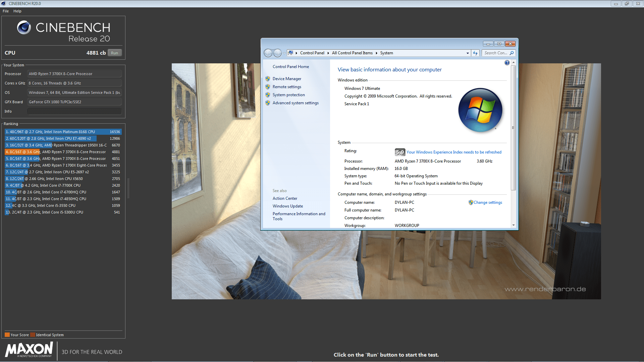Image resolution: width=644 pixels, height=362 pixels.
Task: Expand the Control Panel breadcrumb arrow
Action: click(328, 53)
